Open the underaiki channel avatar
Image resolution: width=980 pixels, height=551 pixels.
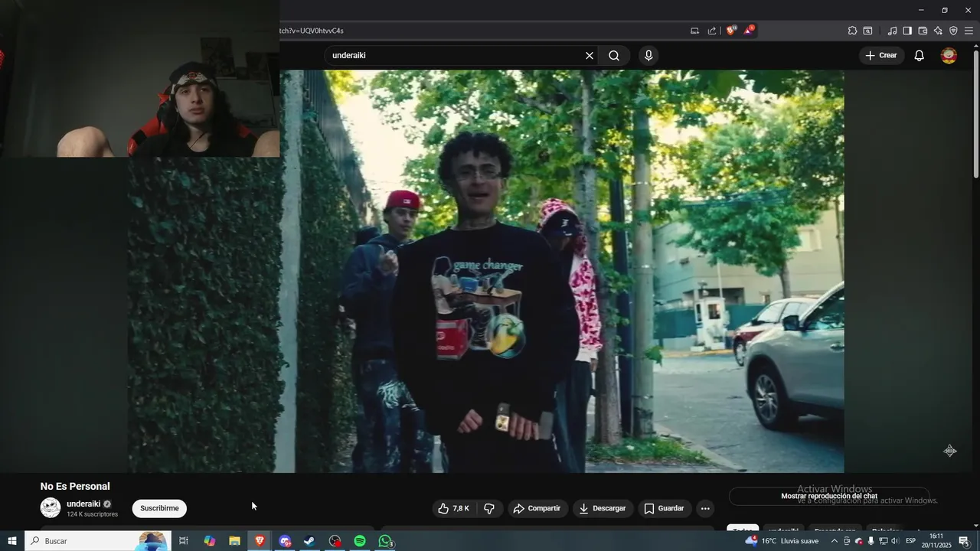[51, 508]
